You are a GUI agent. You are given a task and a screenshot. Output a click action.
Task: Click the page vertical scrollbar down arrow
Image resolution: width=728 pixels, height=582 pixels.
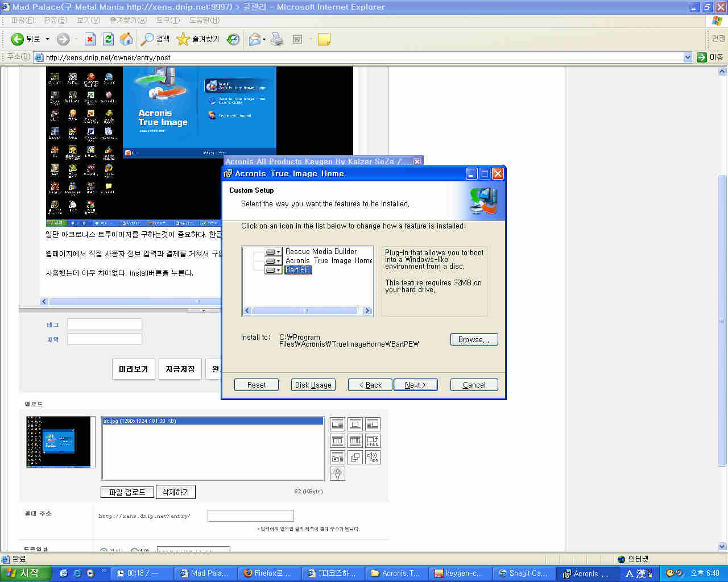click(722, 547)
